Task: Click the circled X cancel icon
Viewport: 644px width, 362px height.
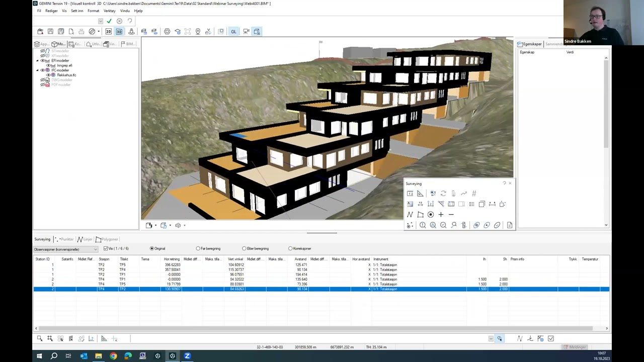Action: (x=119, y=21)
